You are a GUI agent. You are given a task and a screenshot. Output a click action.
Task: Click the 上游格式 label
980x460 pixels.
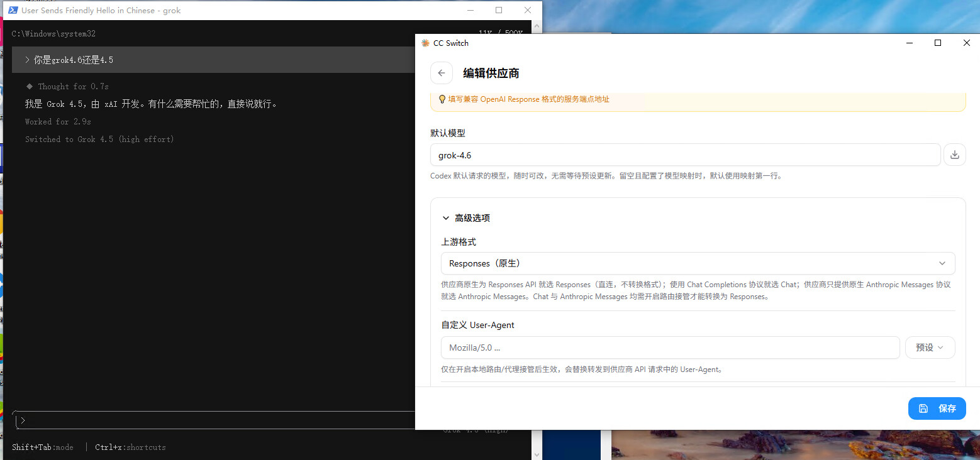459,242
